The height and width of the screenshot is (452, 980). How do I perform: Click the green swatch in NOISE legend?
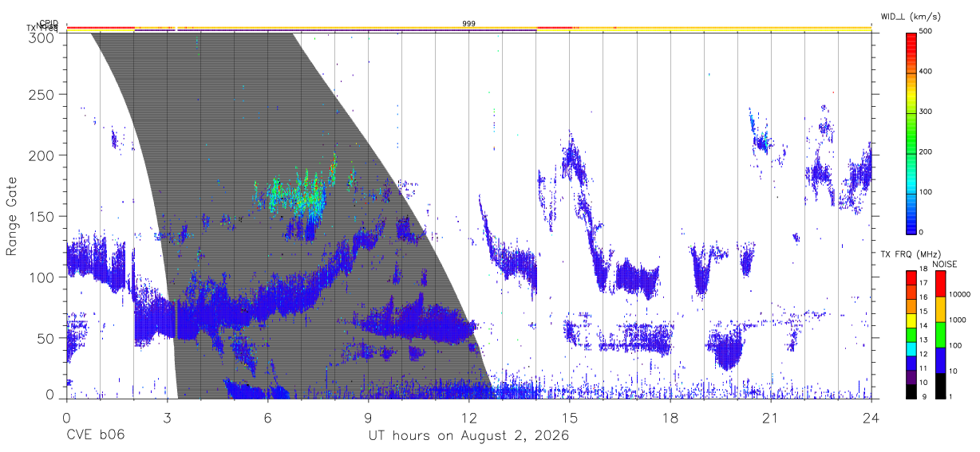(x=940, y=335)
